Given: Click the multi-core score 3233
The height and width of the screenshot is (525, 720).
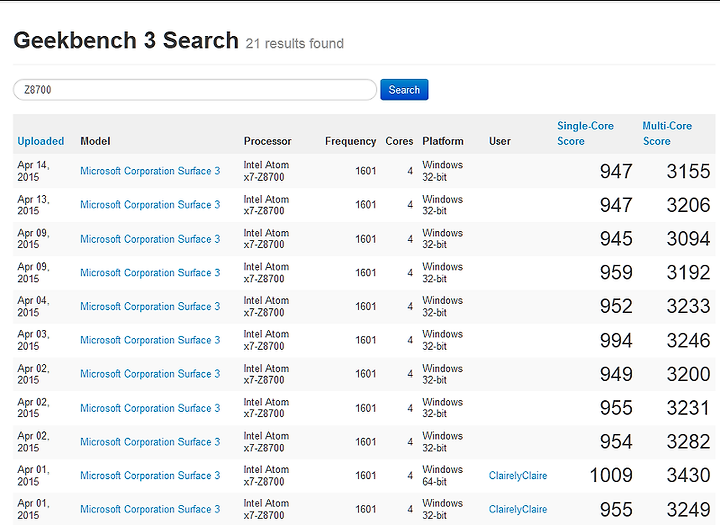Looking at the screenshot, I should click(688, 306).
